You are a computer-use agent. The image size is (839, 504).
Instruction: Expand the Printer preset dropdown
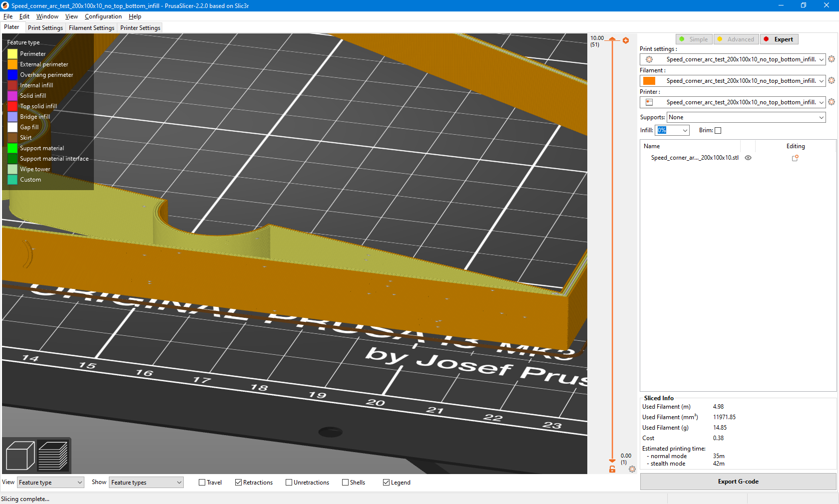coord(822,102)
